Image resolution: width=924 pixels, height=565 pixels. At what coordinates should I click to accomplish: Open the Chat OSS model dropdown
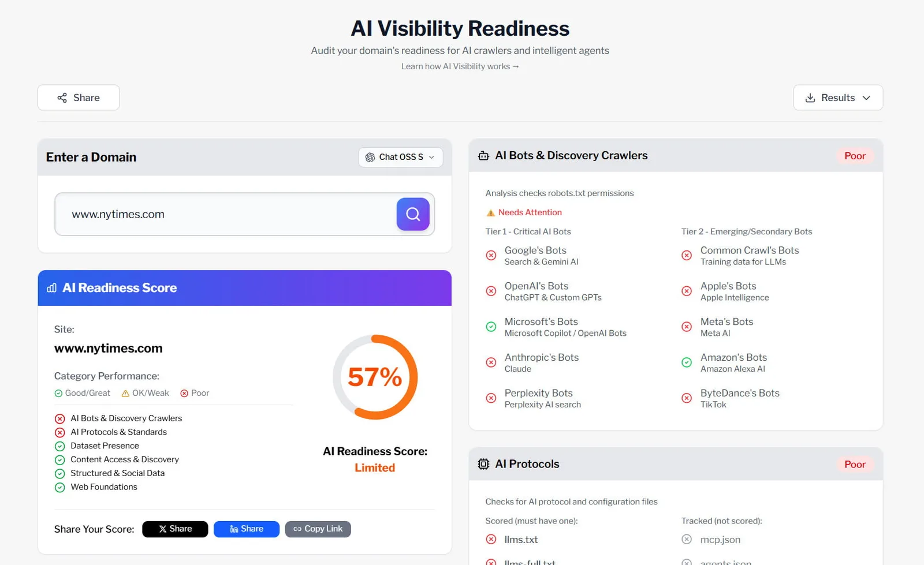coord(400,157)
